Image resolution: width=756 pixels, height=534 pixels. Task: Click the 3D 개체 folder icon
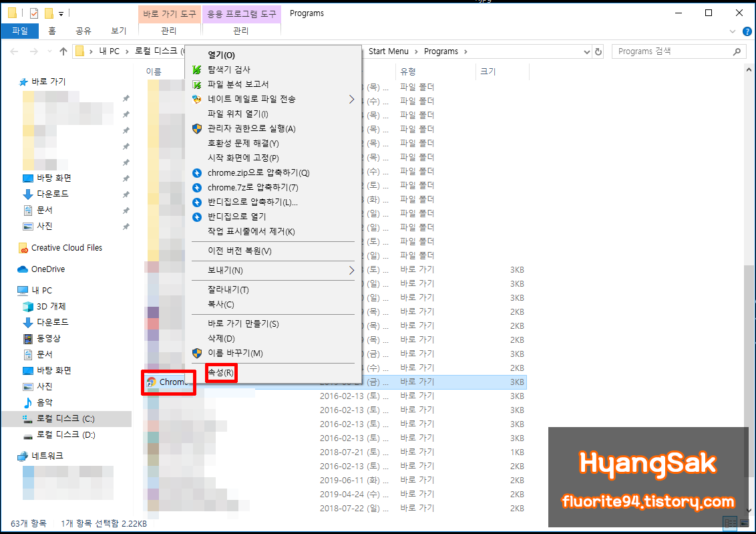28,306
